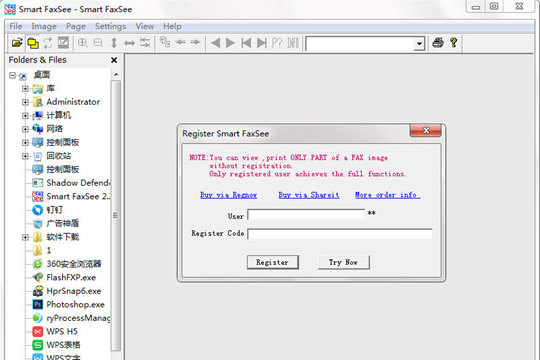The width and height of the screenshot is (540, 360).
Task: Click the image adjust sliders icon
Action: (145, 43)
